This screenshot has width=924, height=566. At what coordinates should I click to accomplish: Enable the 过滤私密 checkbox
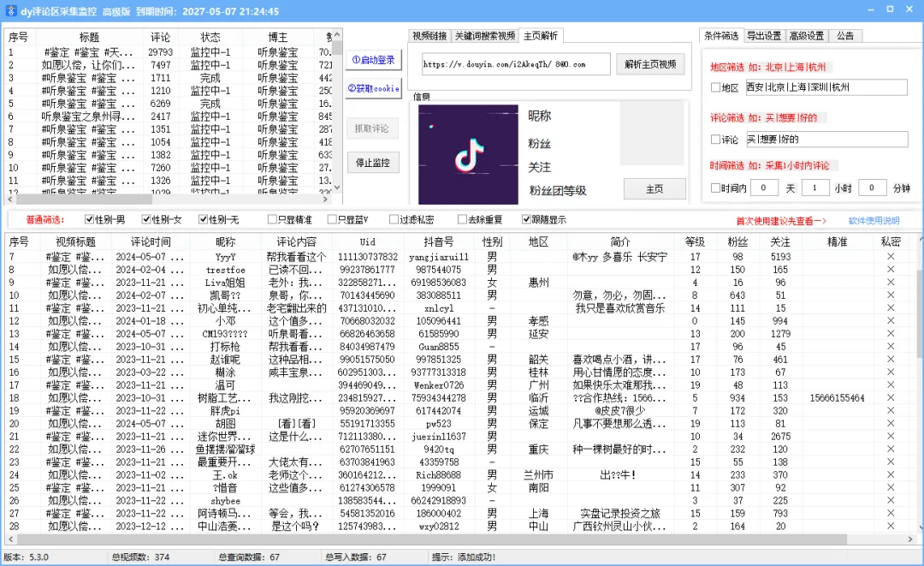[394, 219]
